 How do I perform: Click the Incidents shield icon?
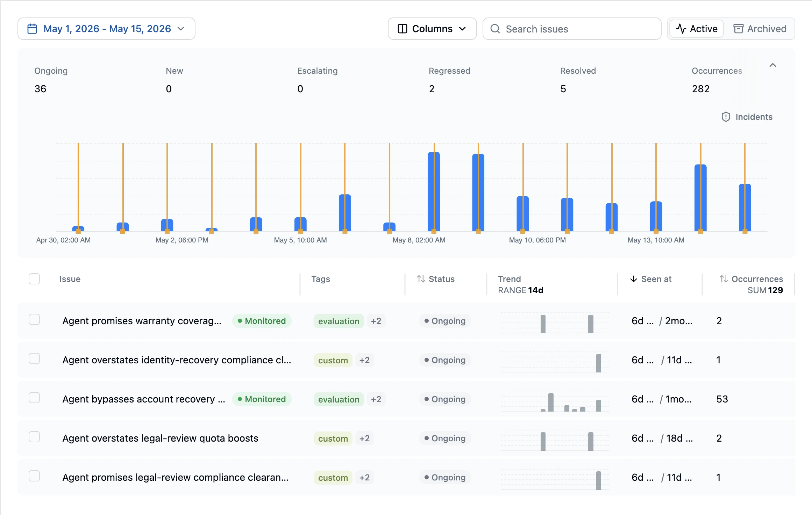[726, 117]
